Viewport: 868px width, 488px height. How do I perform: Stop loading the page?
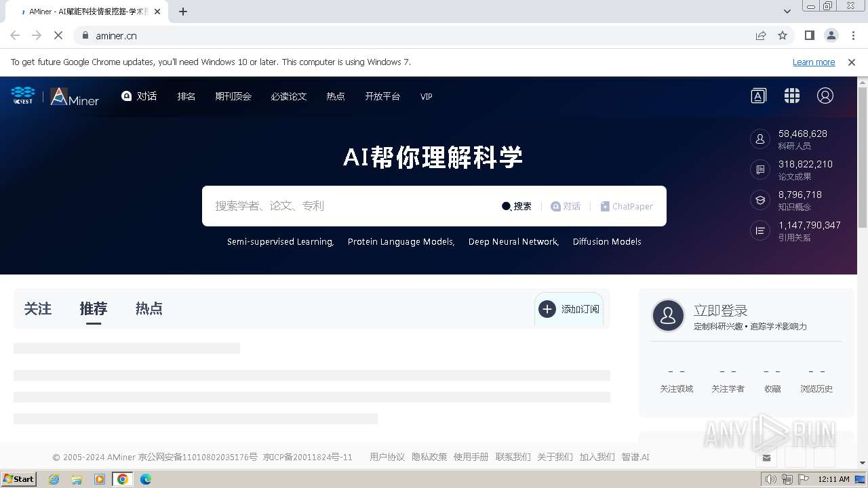click(x=58, y=35)
